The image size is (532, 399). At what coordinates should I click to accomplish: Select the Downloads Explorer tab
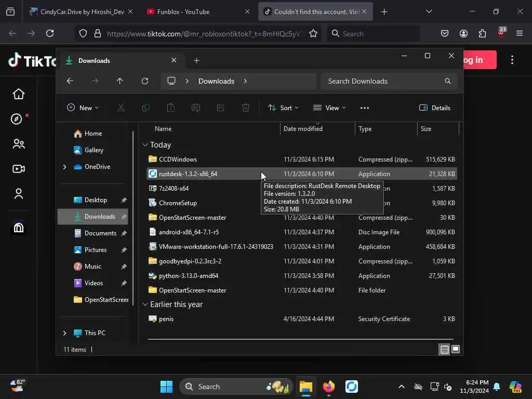tap(122, 60)
